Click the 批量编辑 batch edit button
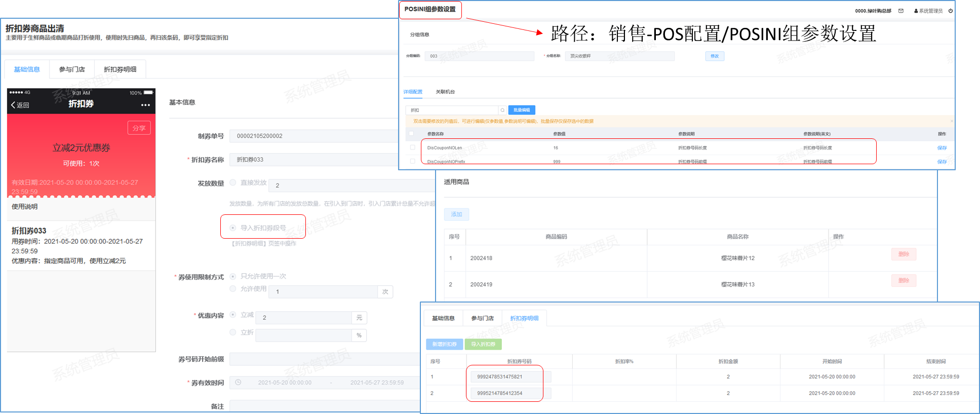This screenshot has height=414, width=980. click(x=522, y=110)
